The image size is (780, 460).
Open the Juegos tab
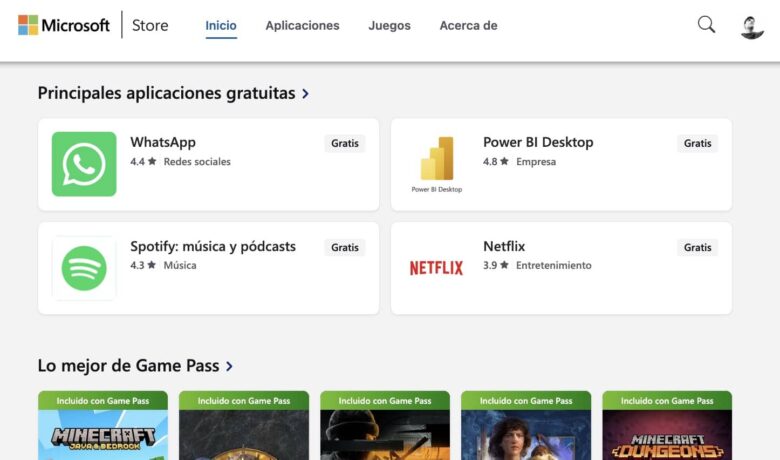pyautogui.click(x=390, y=25)
